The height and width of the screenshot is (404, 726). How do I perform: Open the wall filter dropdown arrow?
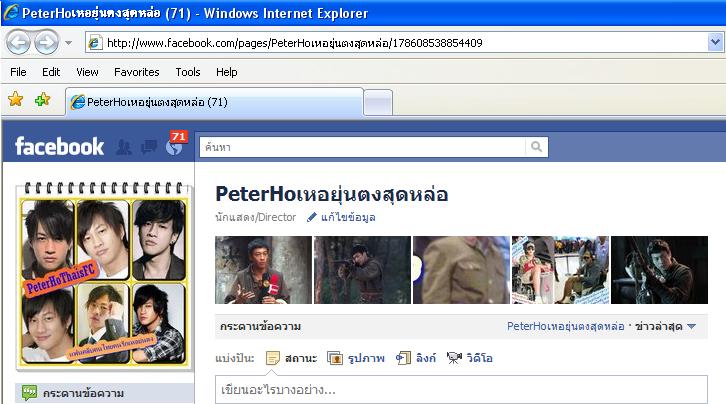(x=692, y=327)
